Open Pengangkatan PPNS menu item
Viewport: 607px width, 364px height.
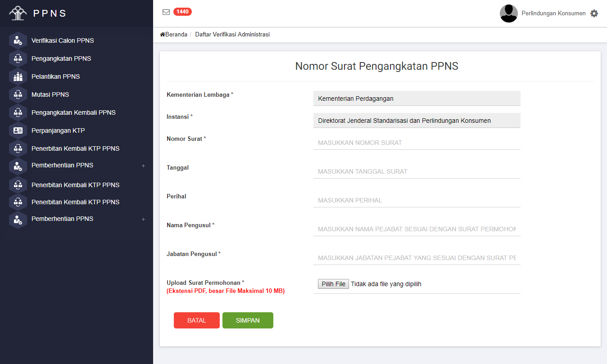coord(61,58)
